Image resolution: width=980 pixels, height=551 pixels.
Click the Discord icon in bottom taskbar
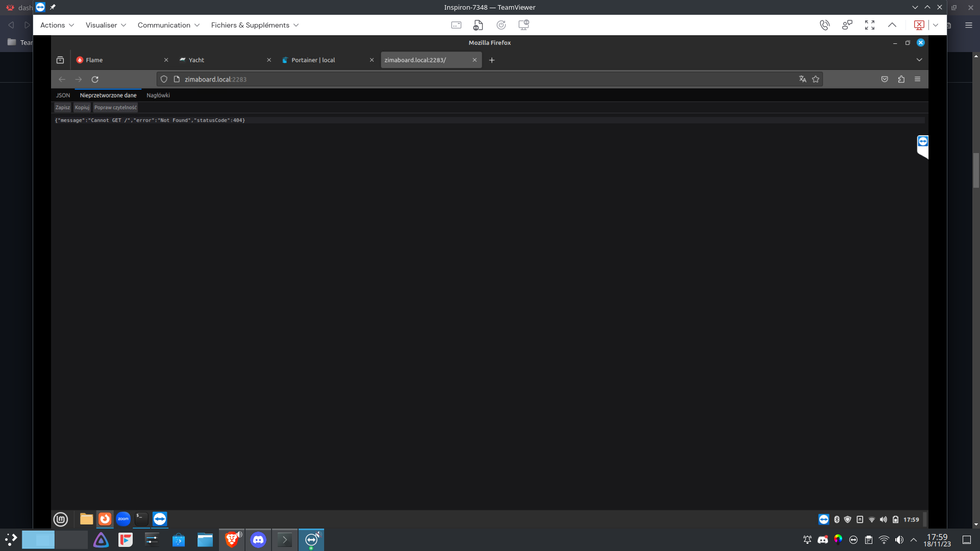[x=258, y=539]
